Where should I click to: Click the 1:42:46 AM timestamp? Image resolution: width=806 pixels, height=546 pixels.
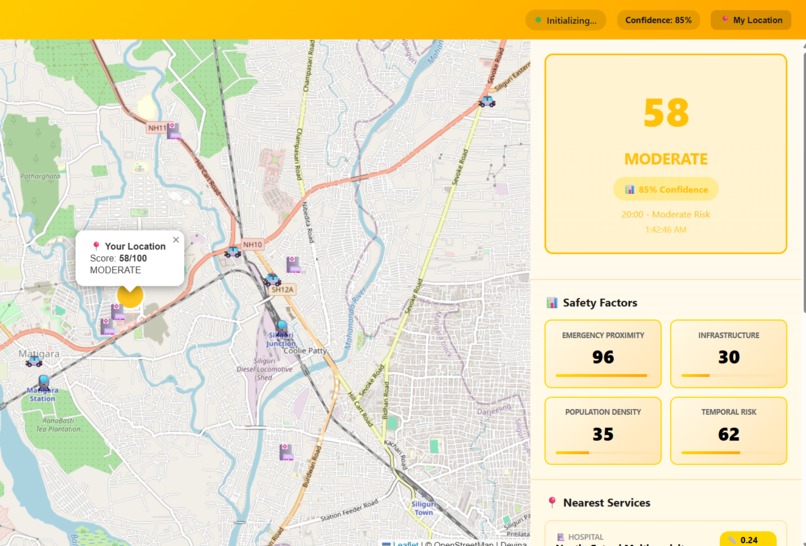[666, 229]
